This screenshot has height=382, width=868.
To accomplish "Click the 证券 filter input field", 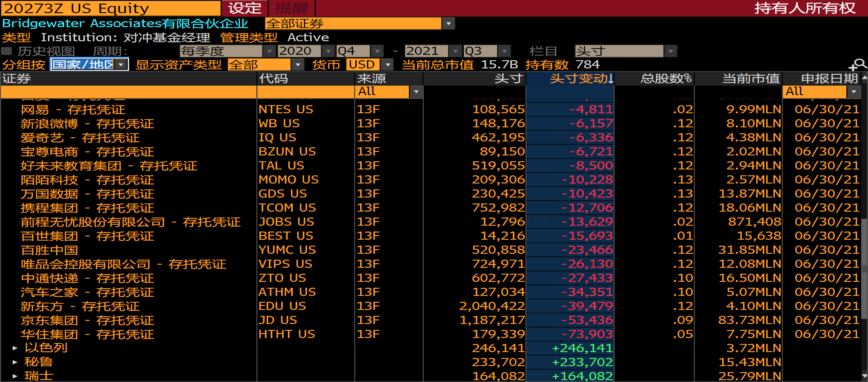I will click(129, 92).
